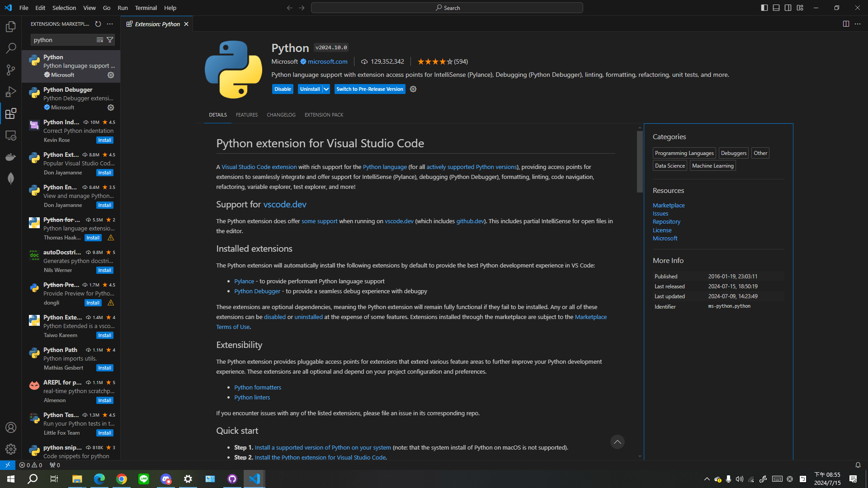The image size is (868, 488).
Task: Open the Docker view icon
Action: pos(11,157)
